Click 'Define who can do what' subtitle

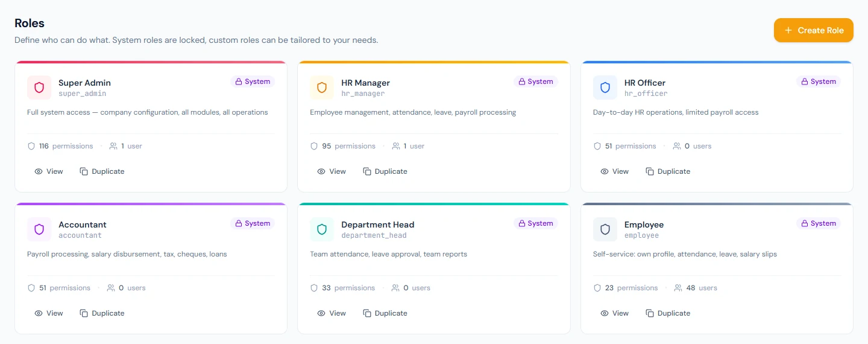(x=197, y=40)
